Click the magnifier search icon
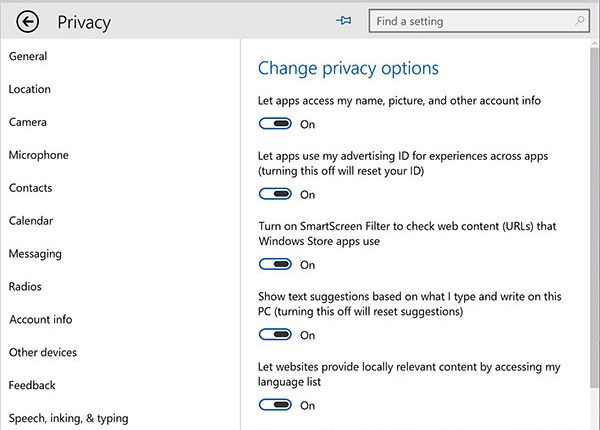This screenshot has height=430, width=600. click(x=580, y=21)
